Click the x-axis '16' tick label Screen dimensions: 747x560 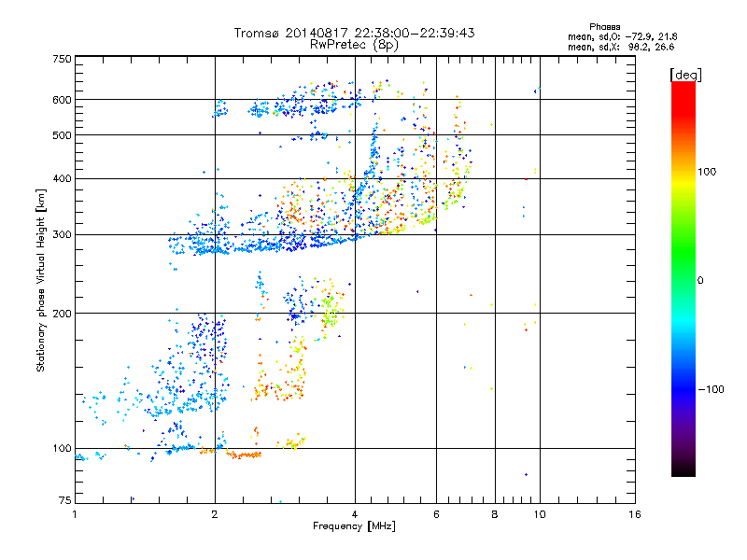[635, 514]
